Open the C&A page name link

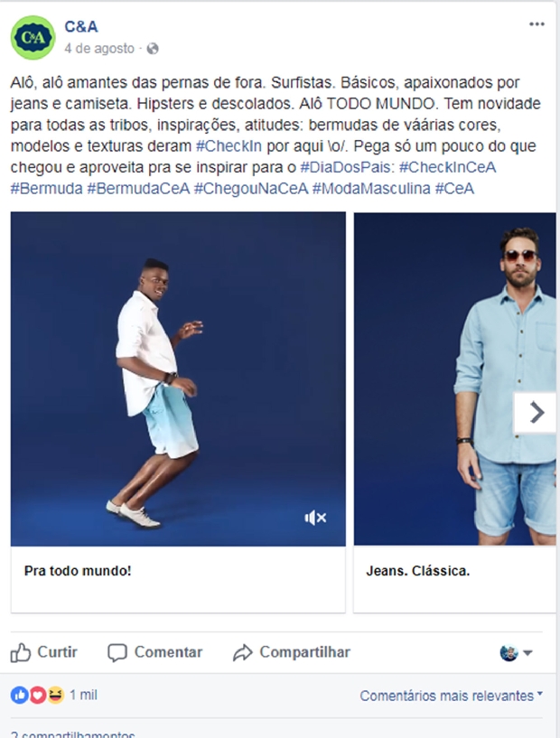point(81,27)
